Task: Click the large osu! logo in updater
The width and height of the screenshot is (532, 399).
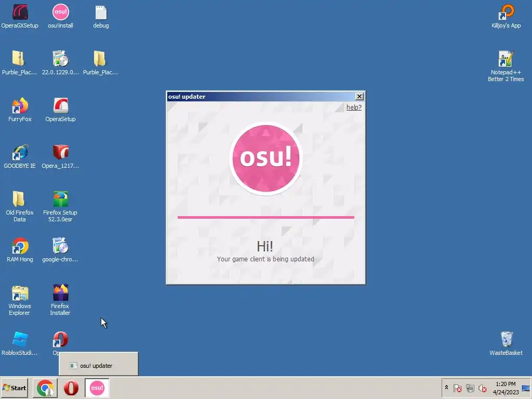Action: coord(265,158)
